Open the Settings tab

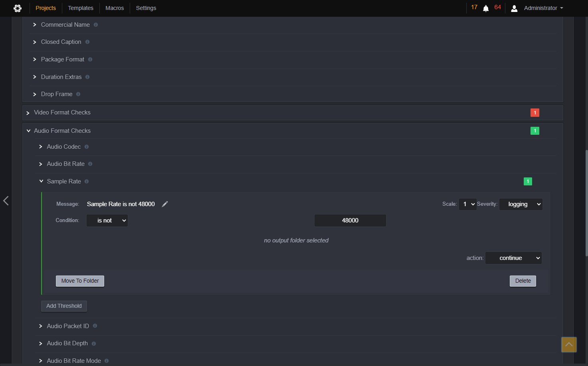(x=146, y=8)
